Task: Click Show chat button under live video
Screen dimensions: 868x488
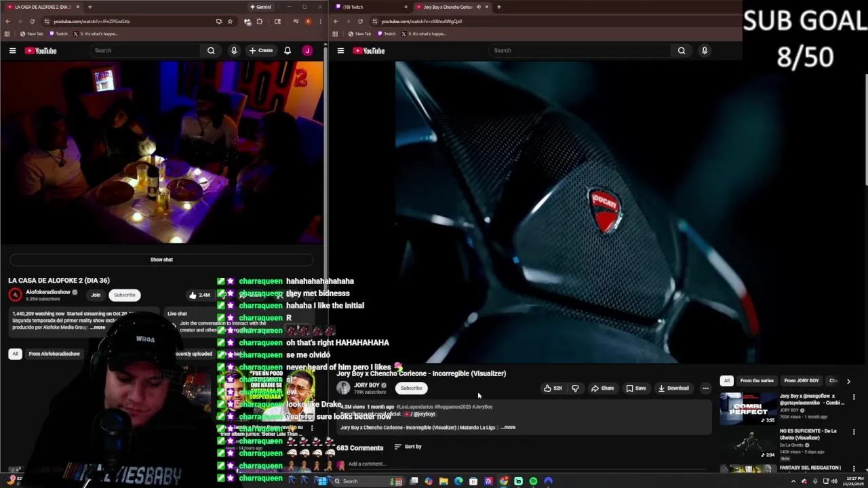Action: tap(161, 260)
